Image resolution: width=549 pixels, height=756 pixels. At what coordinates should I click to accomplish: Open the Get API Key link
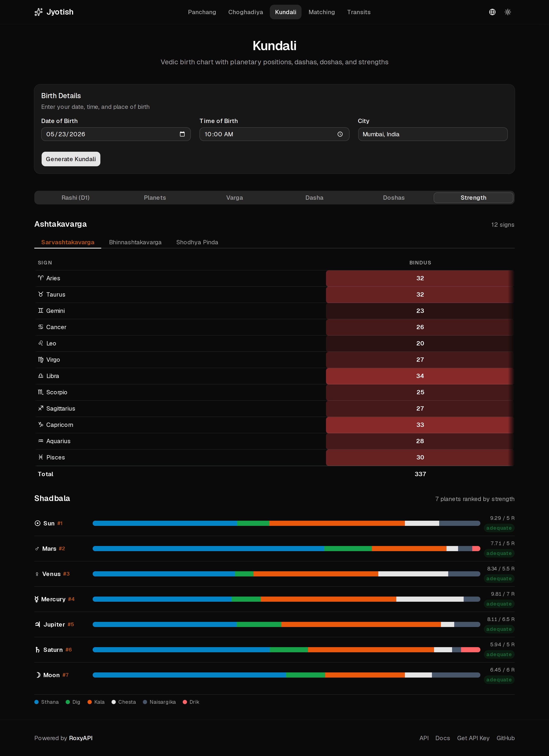[473, 738]
